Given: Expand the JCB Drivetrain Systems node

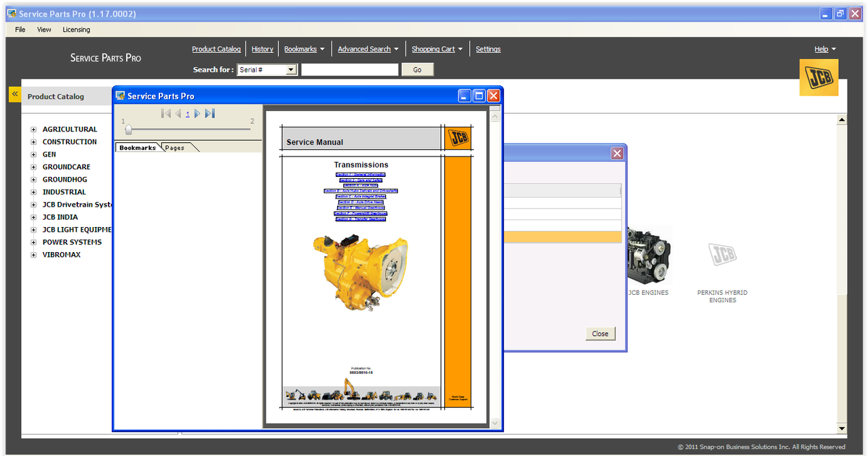Looking at the screenshot, I should point(33,205).
